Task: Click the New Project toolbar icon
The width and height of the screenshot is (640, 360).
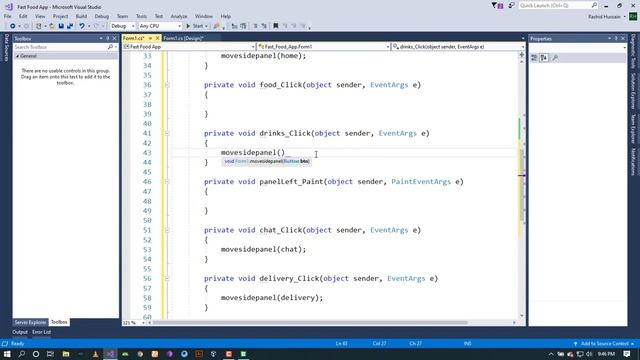Action: coord(38,26)
